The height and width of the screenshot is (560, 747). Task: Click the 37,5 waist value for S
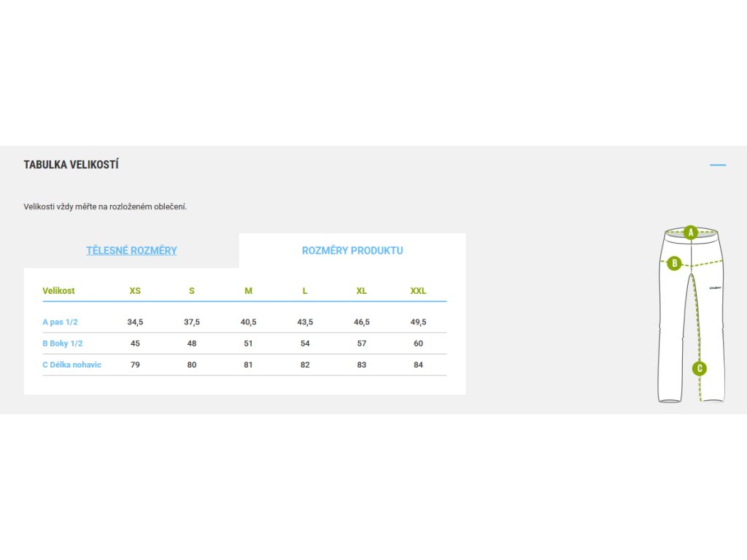(x=192, y=322)
